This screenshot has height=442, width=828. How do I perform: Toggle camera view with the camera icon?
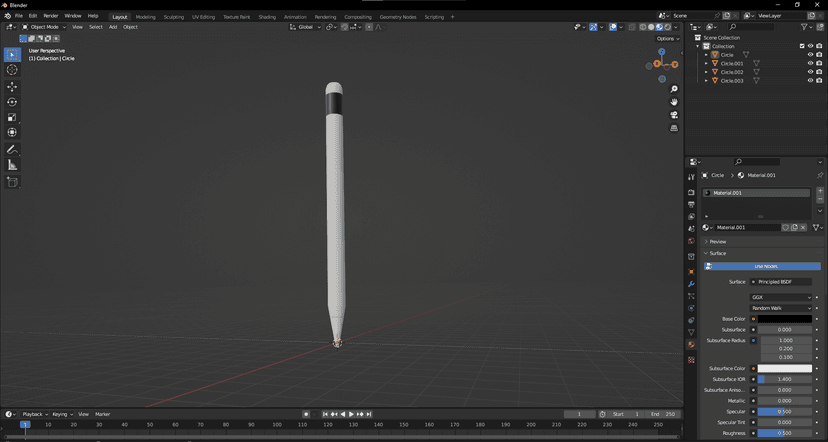coord(674,115)
